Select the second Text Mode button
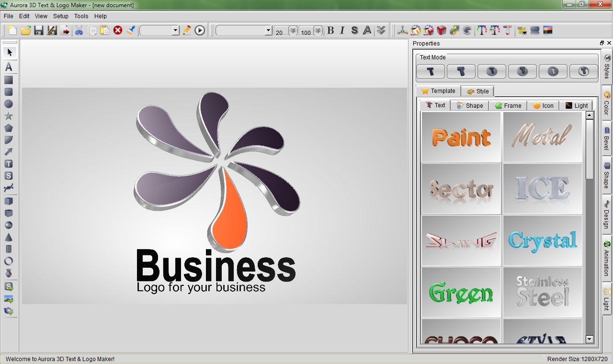 461,71
